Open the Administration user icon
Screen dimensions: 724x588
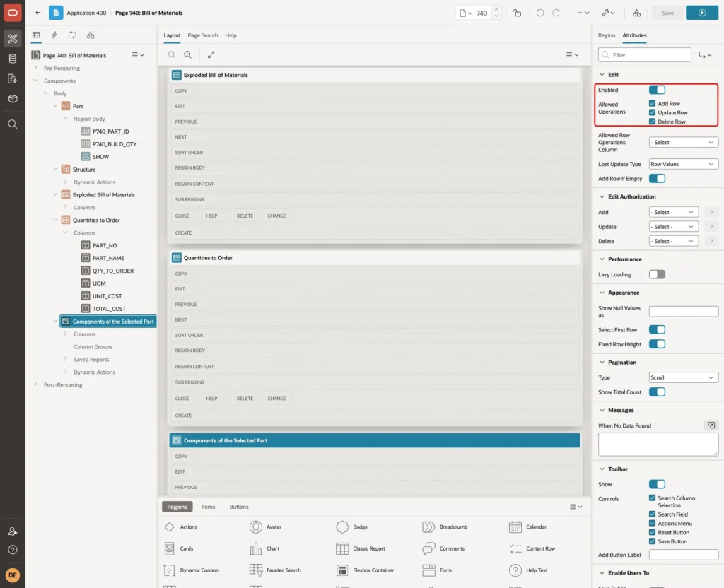(13, 531)
